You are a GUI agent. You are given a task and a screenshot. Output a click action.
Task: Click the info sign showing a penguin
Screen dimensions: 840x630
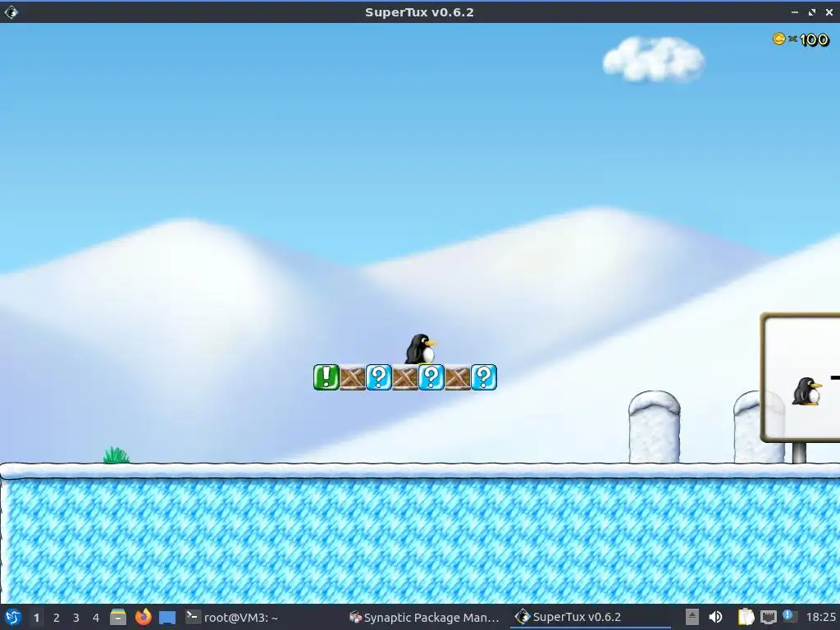[x=801, y=377]
